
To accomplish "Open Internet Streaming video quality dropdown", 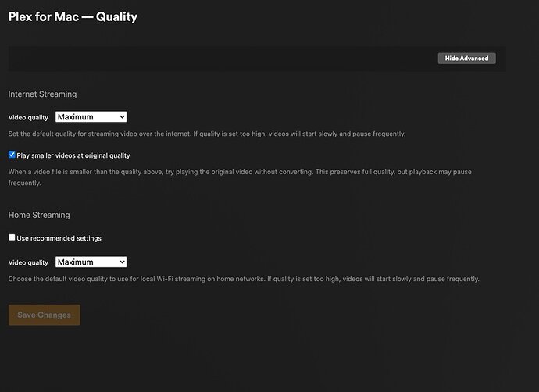I will click(x=91, y=117).
